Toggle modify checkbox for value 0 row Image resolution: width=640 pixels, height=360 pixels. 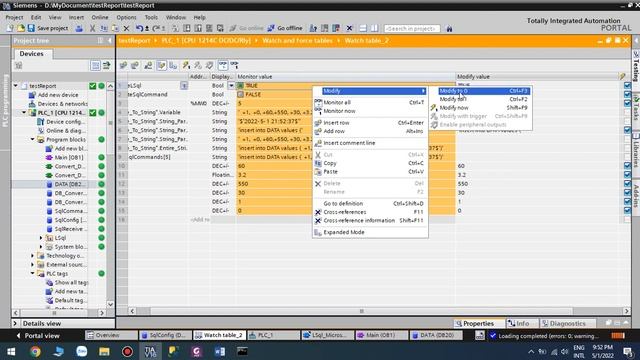pos(627,211)
